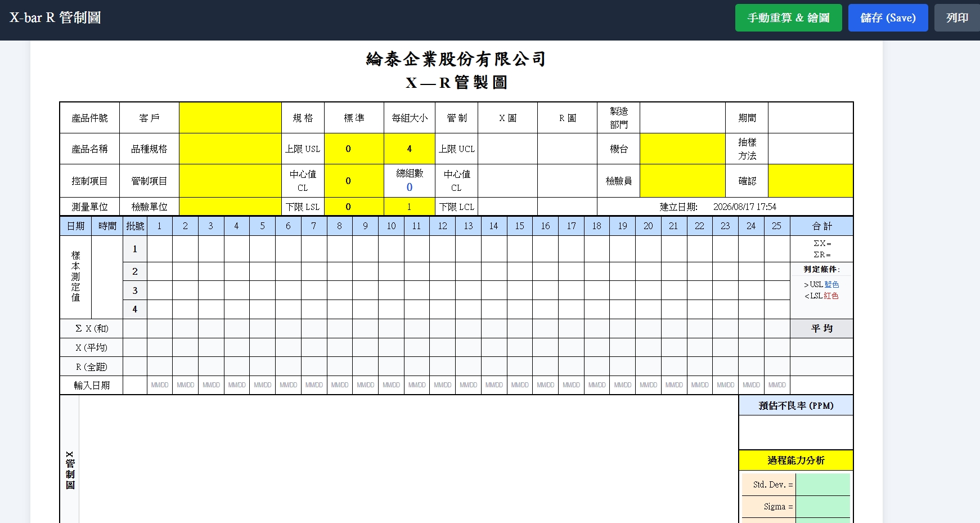
Task: Click sample row 4 cell under column 25
Action: pos(777,309)
